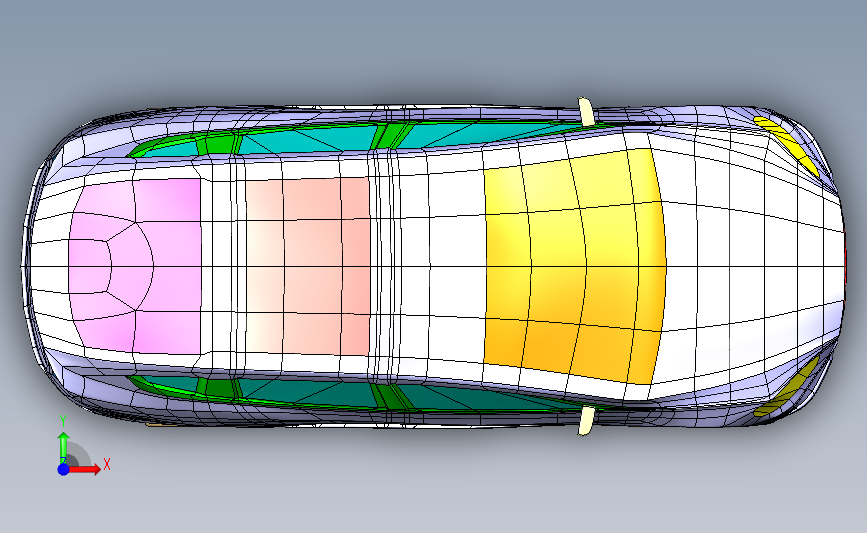Click the Y label of the coordinate triad
Viewport: 867px width, 533px height.
click(x=63, y=421)
